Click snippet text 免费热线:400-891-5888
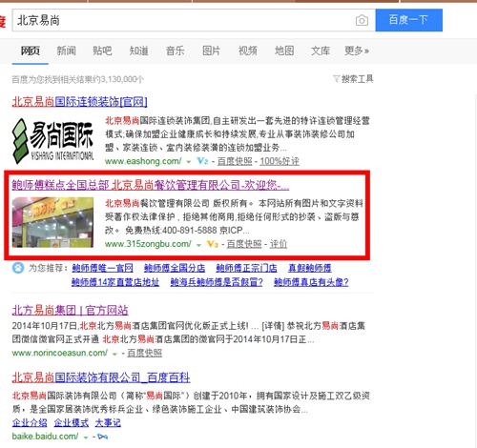Image resolution: width=477 pixels, height=448 pixels. pos(171,230)
